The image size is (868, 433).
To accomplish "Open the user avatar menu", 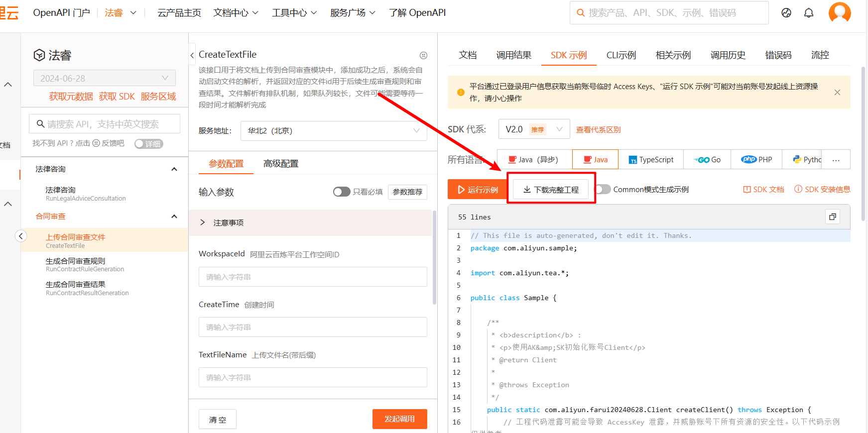I will pyautogui.click(x=840, y=12).
